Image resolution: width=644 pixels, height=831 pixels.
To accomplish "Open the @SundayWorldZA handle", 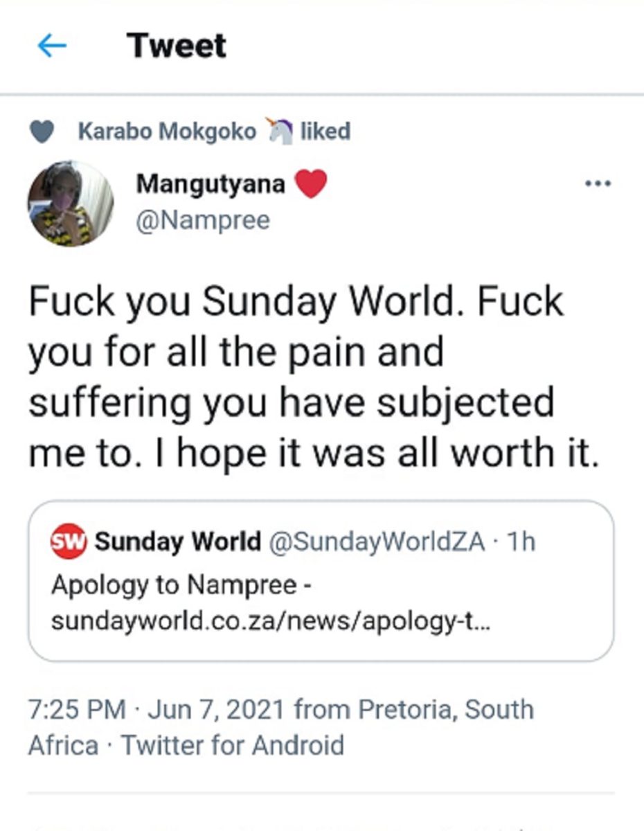I will pyautogui.click(x=376, y=542).
